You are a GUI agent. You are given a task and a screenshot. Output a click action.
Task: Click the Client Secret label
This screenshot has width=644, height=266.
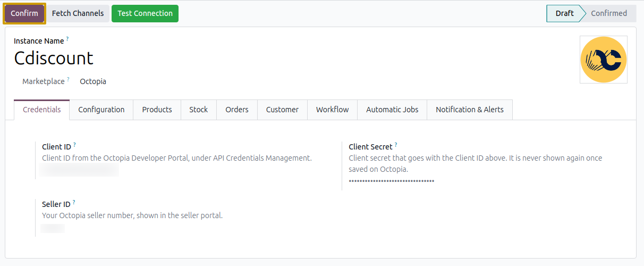pyautogui.click(x=370, y=147)
